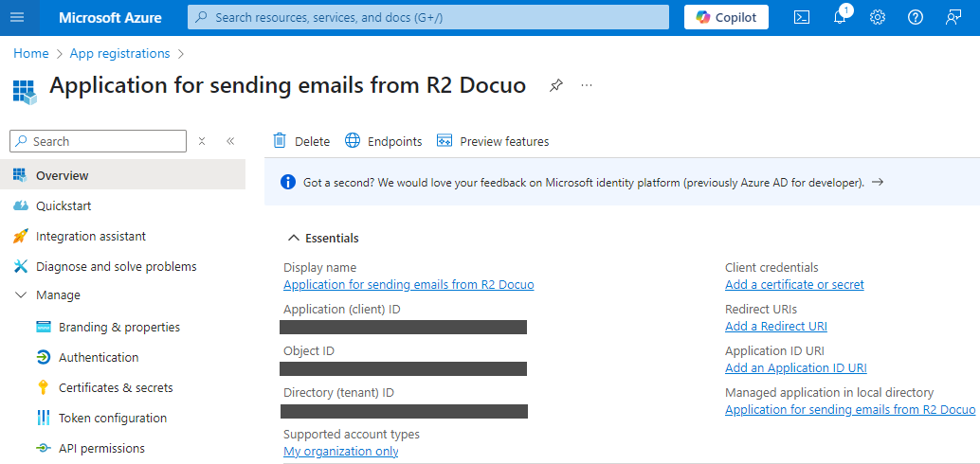Click the app registration icon beside title
The width and height of the screenshot is (980, 464).
coord(25,91)
